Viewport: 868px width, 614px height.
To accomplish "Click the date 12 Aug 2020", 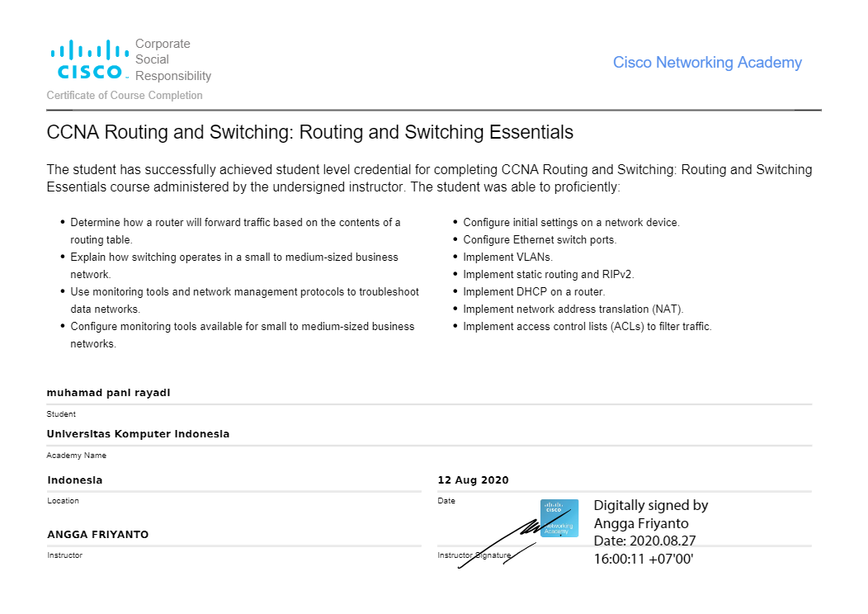I will point(474,480).
